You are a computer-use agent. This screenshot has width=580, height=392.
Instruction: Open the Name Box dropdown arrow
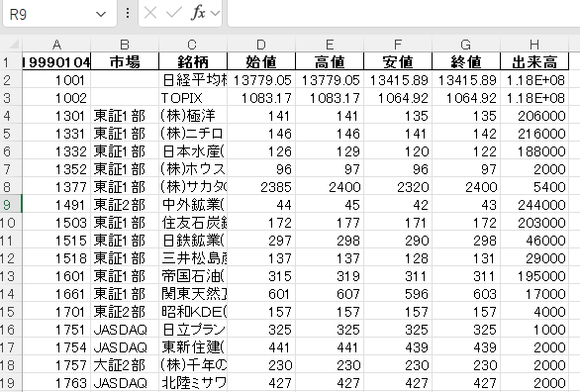(101, 15)
